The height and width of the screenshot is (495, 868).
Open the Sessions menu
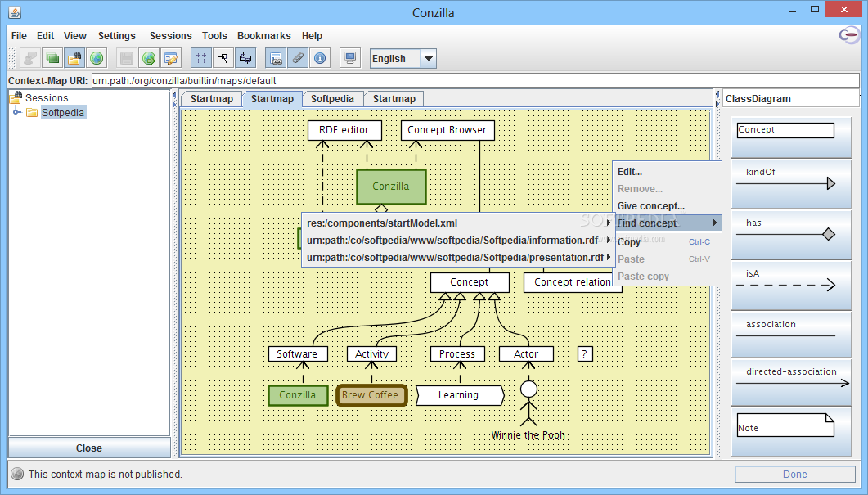coord(170,35)
